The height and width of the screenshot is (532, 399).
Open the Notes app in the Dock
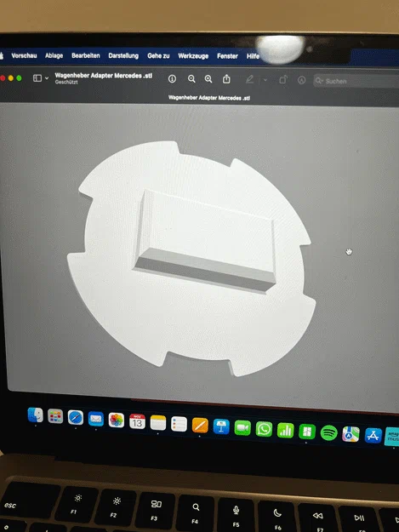[158, 423]
